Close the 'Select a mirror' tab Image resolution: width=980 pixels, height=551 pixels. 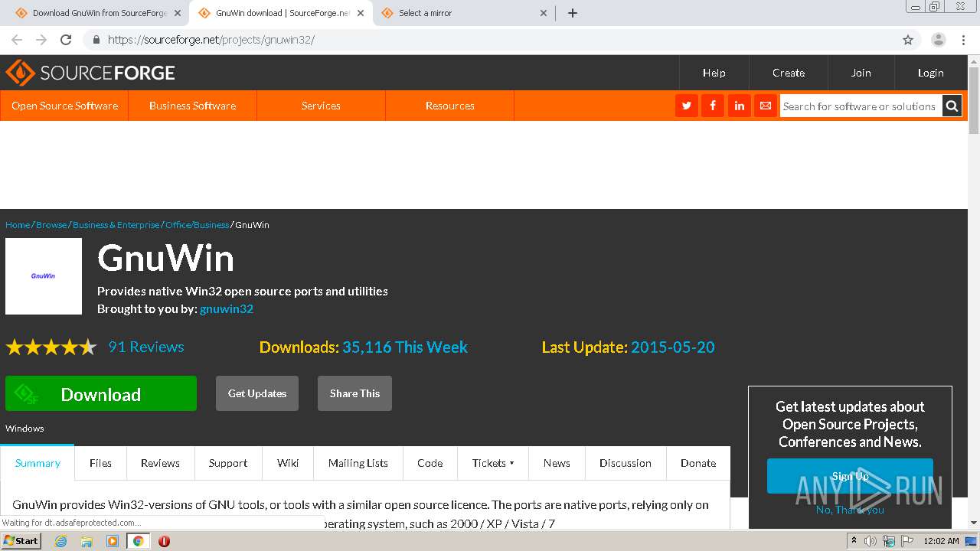pyautogui.click(x=544, y=13)
